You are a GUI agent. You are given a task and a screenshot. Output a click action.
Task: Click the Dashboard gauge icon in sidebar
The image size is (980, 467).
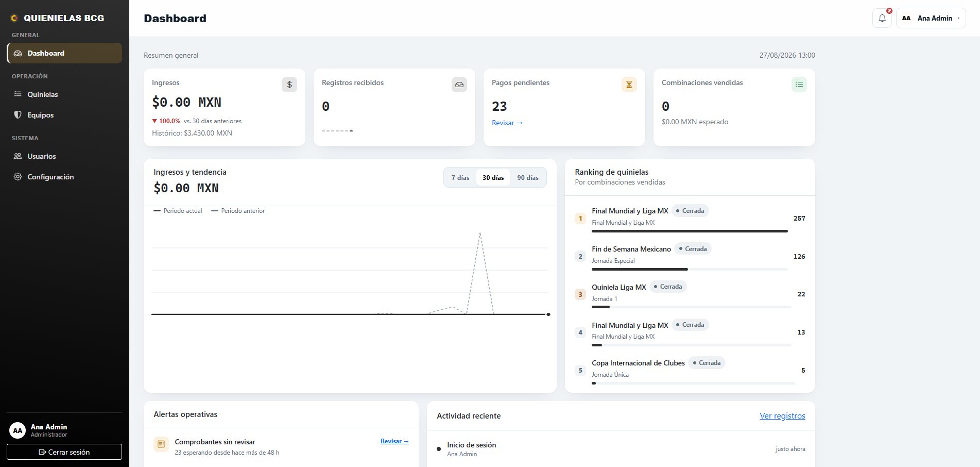point(18,53)
